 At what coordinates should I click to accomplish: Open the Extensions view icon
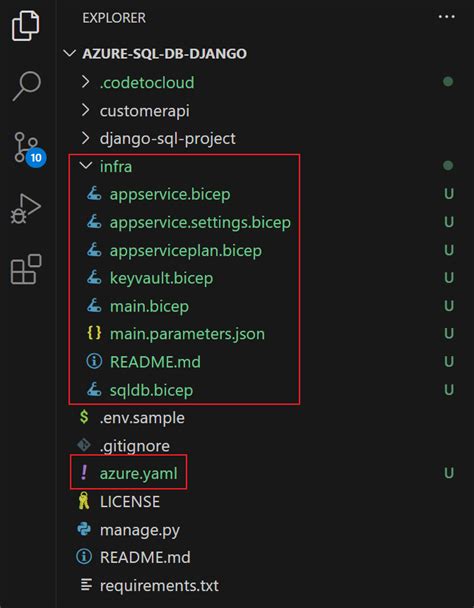point(26,269)
